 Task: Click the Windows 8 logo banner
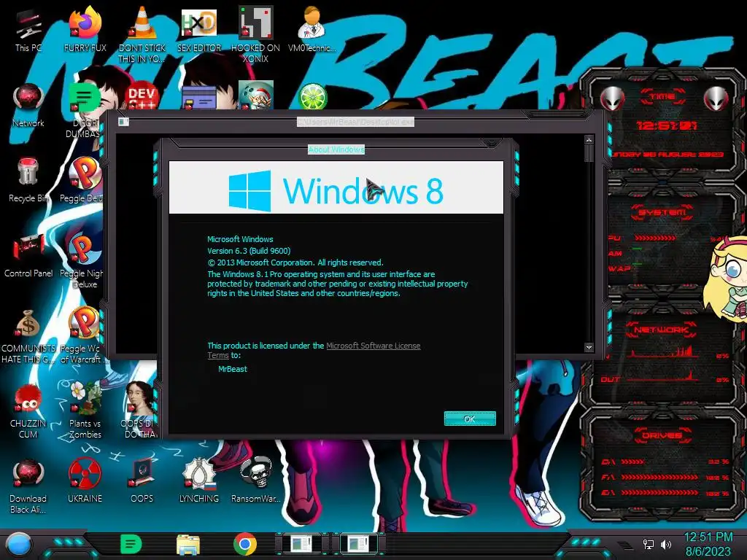tap(336, 187)
